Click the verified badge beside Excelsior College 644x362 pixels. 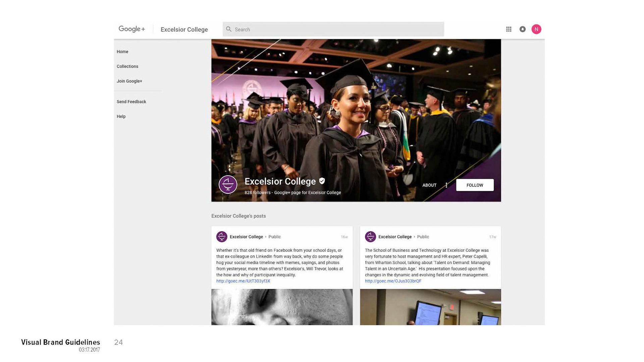(322, 181)
